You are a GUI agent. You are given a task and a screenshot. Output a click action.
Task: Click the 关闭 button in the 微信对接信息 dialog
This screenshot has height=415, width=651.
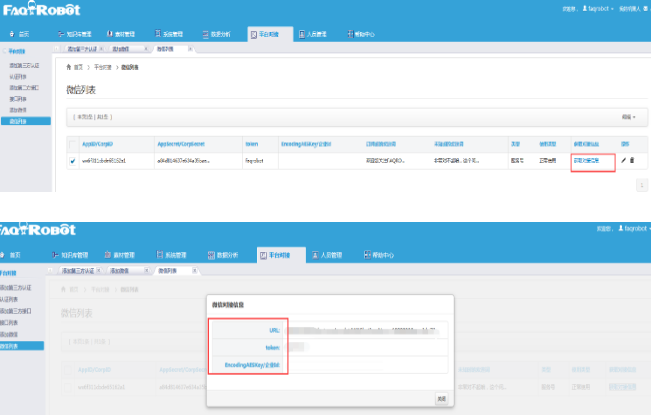pyautogui.click(x=441, y=399)
